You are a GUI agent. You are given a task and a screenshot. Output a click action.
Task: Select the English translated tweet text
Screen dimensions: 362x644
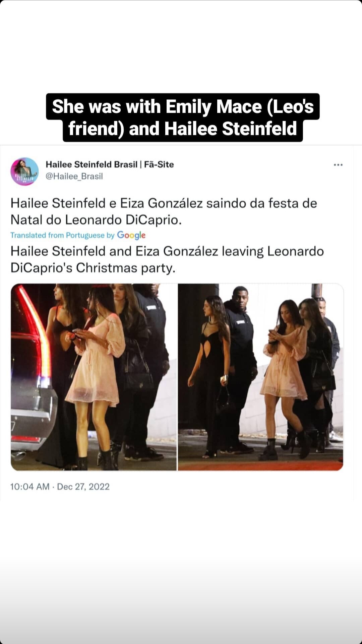click(167, 259)
